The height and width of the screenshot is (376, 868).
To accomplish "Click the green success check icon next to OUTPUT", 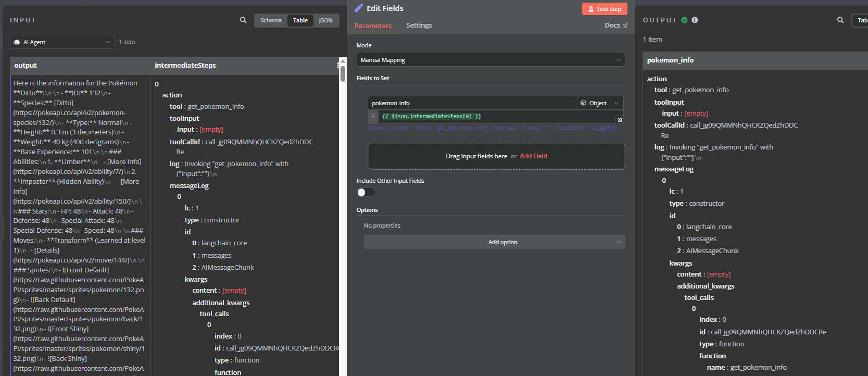I will [684, 20].
